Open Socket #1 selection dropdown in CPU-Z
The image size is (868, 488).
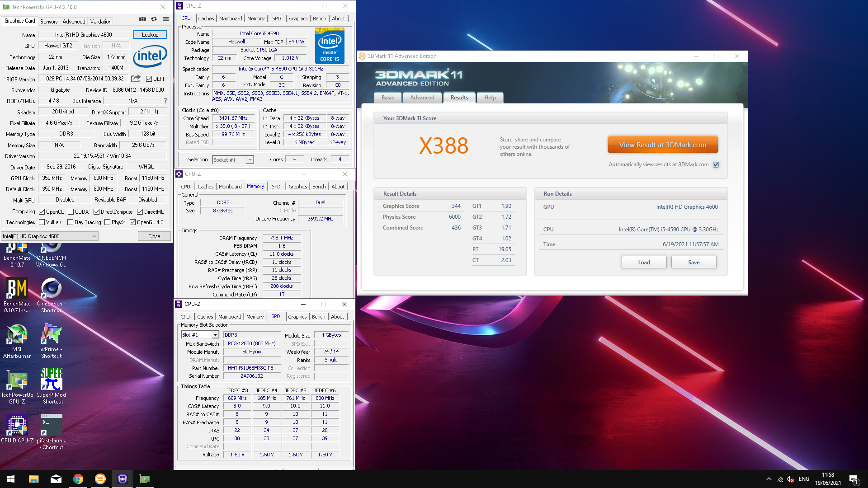(233, 160)
